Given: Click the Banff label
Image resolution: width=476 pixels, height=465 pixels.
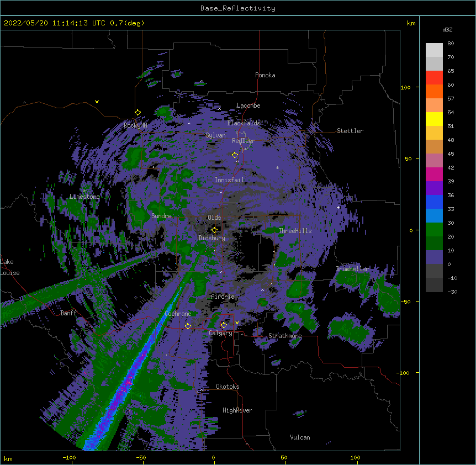Looking at the screenshot, I should (x=68, y=313).
